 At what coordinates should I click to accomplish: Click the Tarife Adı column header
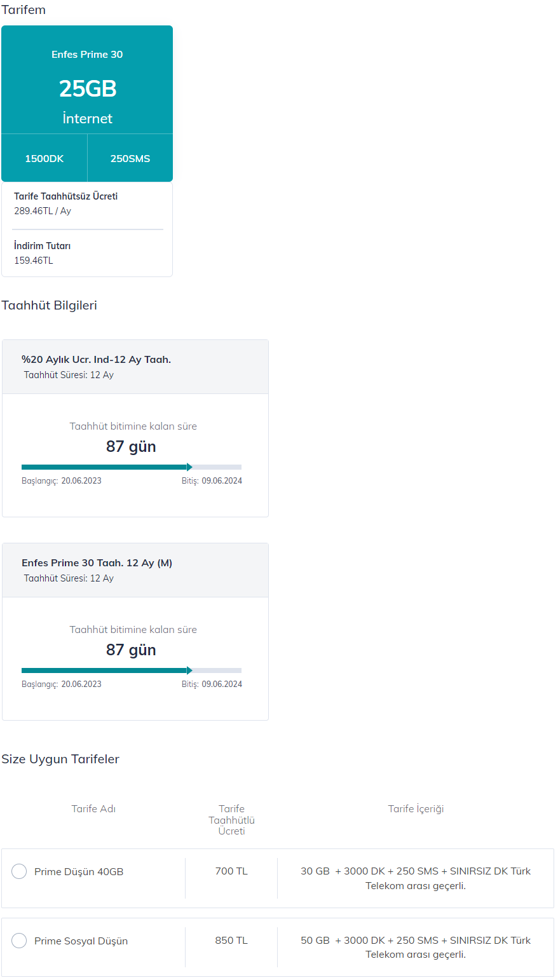click(93, 809)
